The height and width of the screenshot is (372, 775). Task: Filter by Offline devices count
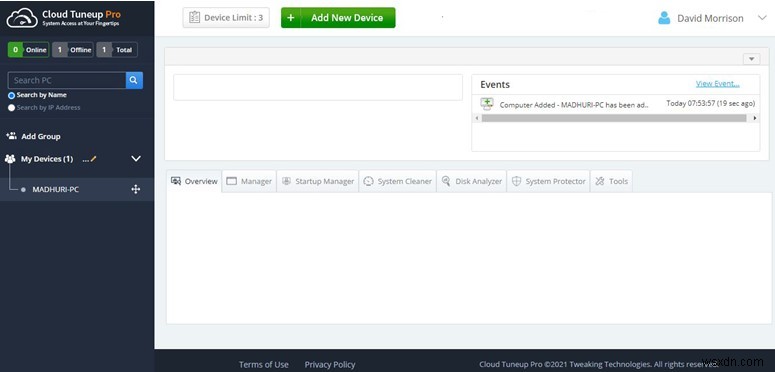point(73,50)
